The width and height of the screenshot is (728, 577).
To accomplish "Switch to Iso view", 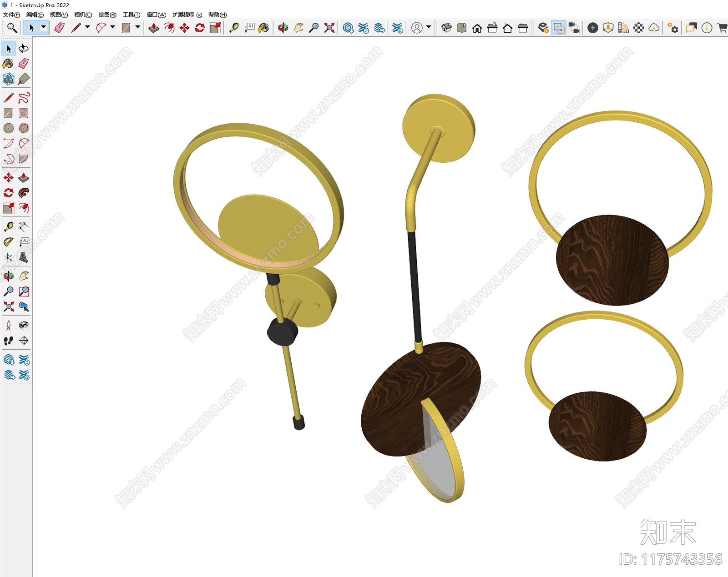I will 447,28.
